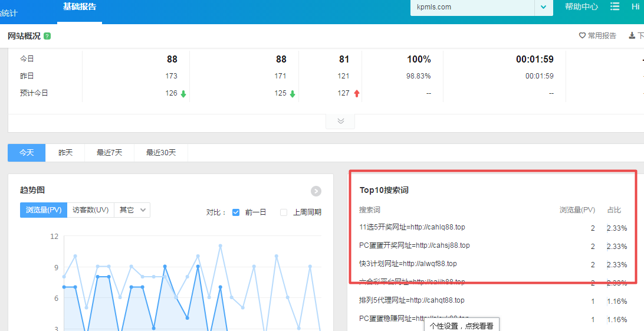The image size is (644, 331).
Task: Open the 基础报告 tab
Action: pyautogui.click(x=80, y=7)
